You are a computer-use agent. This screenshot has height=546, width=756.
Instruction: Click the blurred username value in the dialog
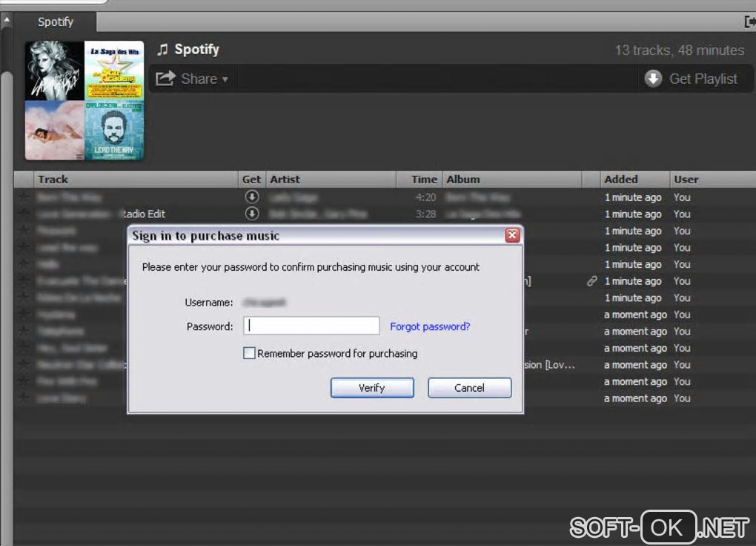264,302
